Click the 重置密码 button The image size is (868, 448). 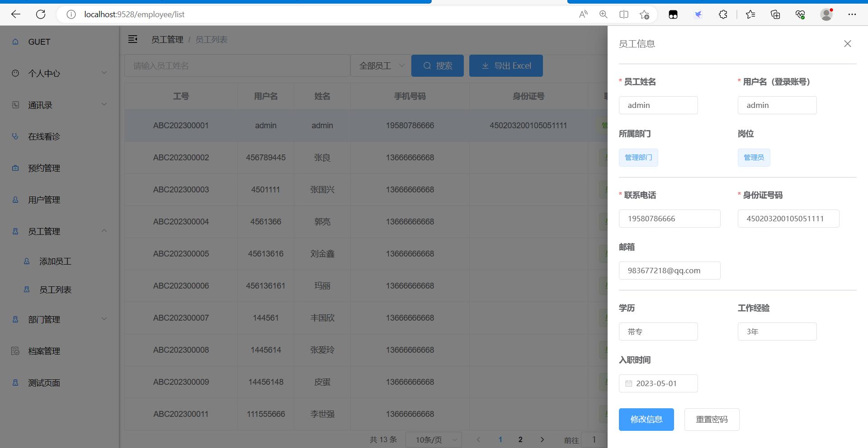(x=712, y=419)
